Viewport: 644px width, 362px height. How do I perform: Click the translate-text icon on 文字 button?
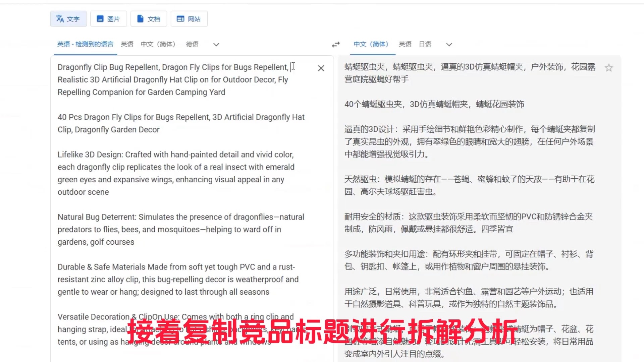pos(60,19)
